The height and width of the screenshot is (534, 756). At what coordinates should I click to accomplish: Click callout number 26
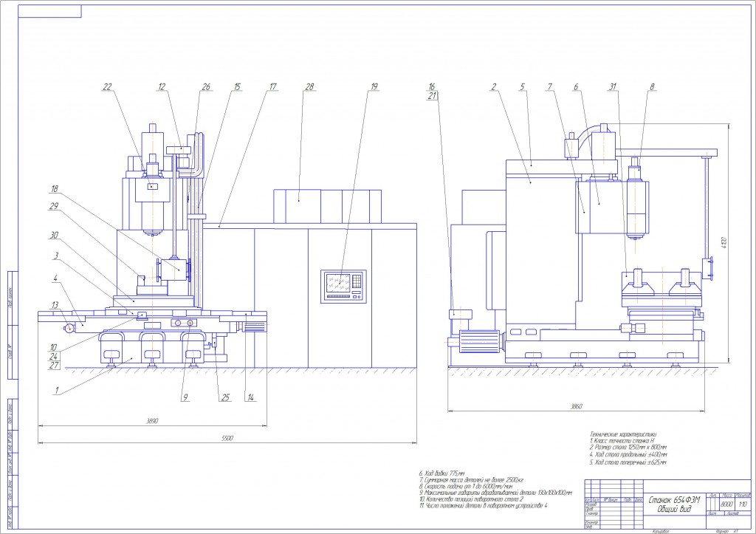(x=206, y=87)
